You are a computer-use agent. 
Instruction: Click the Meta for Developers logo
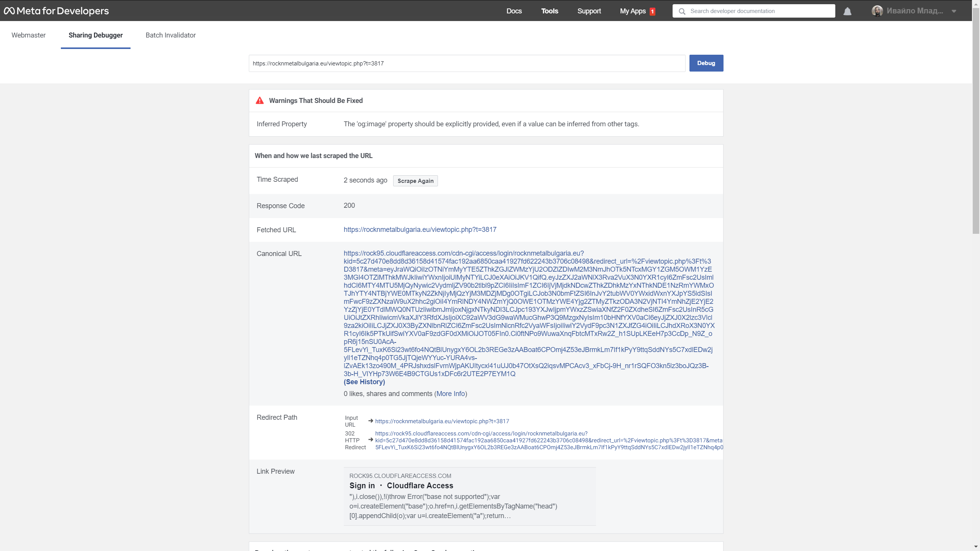(x=56, y=11)
